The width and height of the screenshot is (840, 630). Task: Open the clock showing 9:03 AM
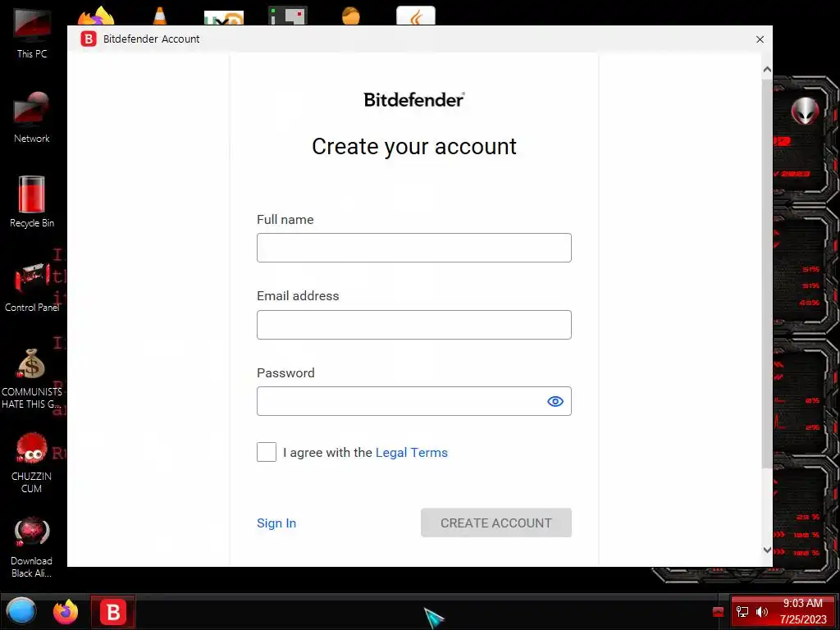coord(803,611)
